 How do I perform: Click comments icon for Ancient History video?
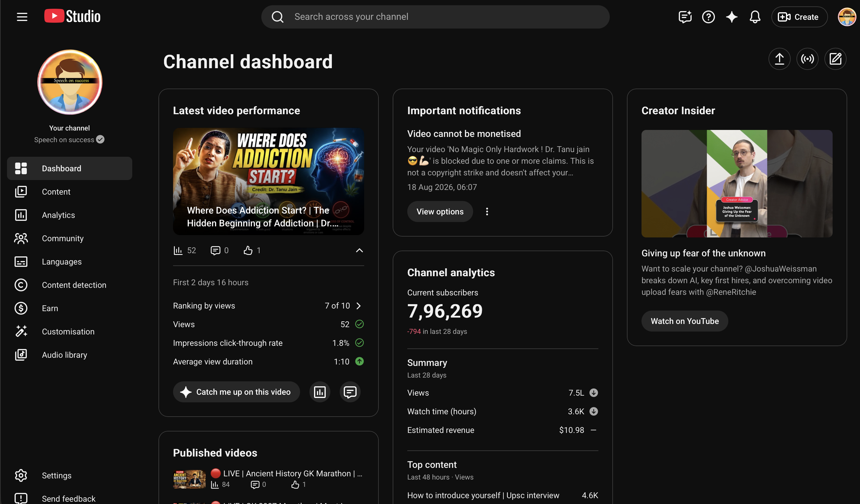click(x=255, y=484)
